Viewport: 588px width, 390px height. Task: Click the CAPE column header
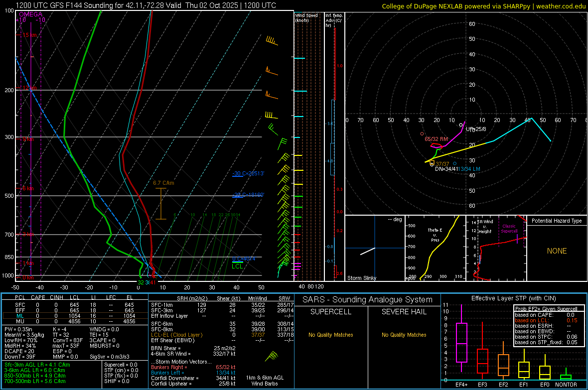coord(38,297)
